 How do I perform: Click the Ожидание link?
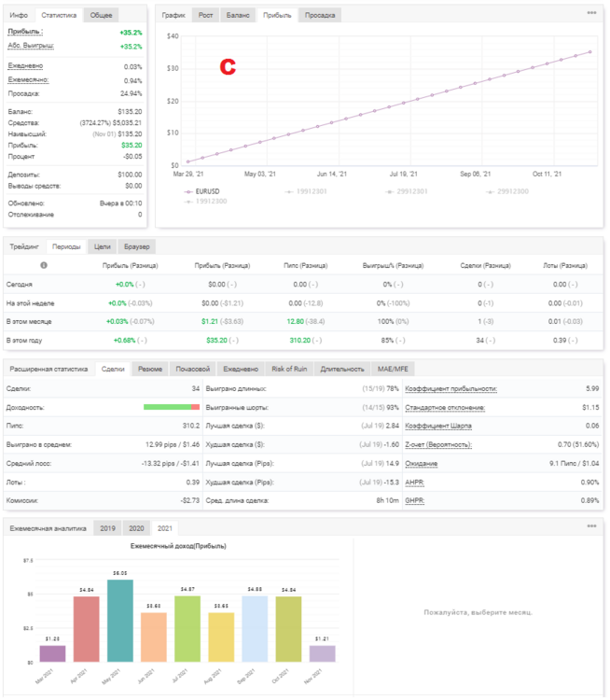coord(422,463)
